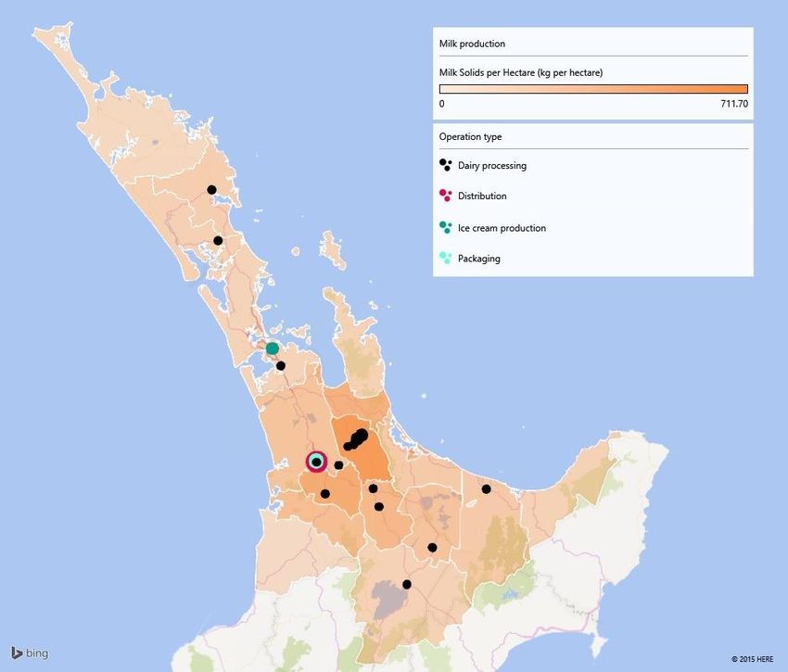Click the Ice cream production legend icon
Image resolution: width=788 pixels, height=672 pixels.
click(445, 228)
